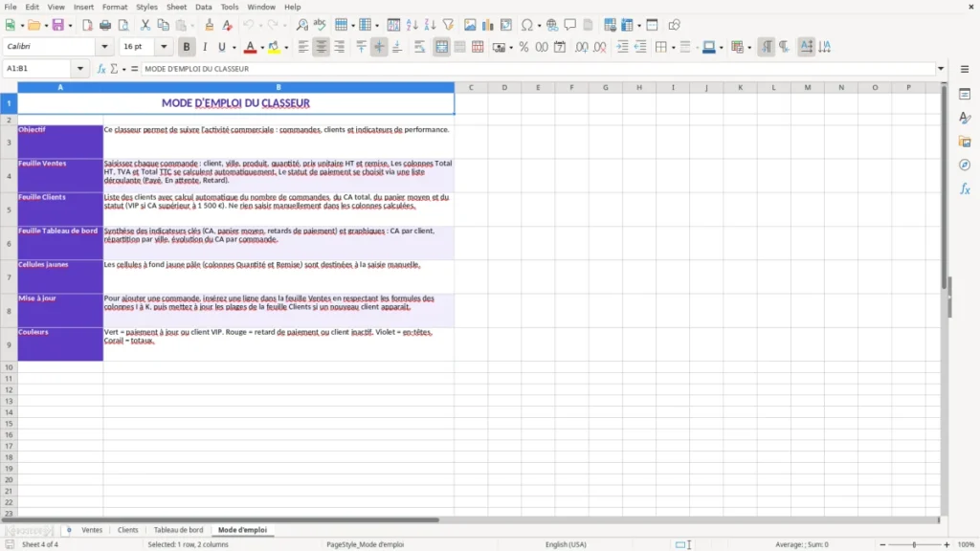Run the Spelling check icon

(320, 25)
